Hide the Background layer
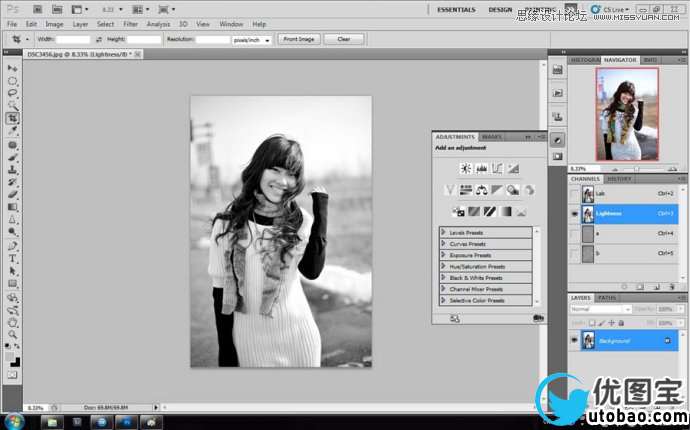 [574, 341]
